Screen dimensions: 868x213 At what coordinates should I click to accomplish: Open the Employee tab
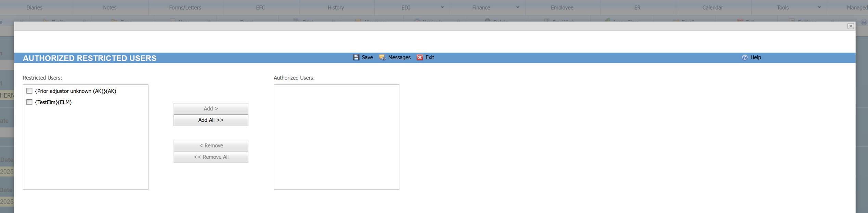click(x=562, y=8)
